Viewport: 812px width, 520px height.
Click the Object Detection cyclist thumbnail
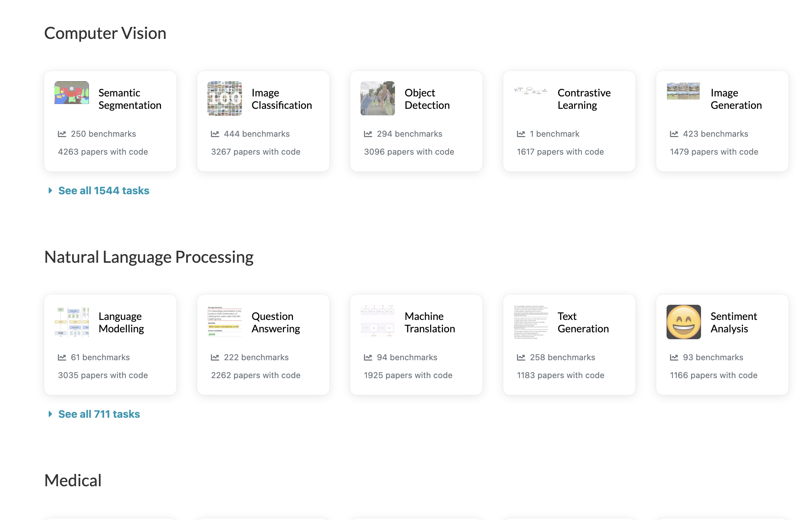pos(378,98)
